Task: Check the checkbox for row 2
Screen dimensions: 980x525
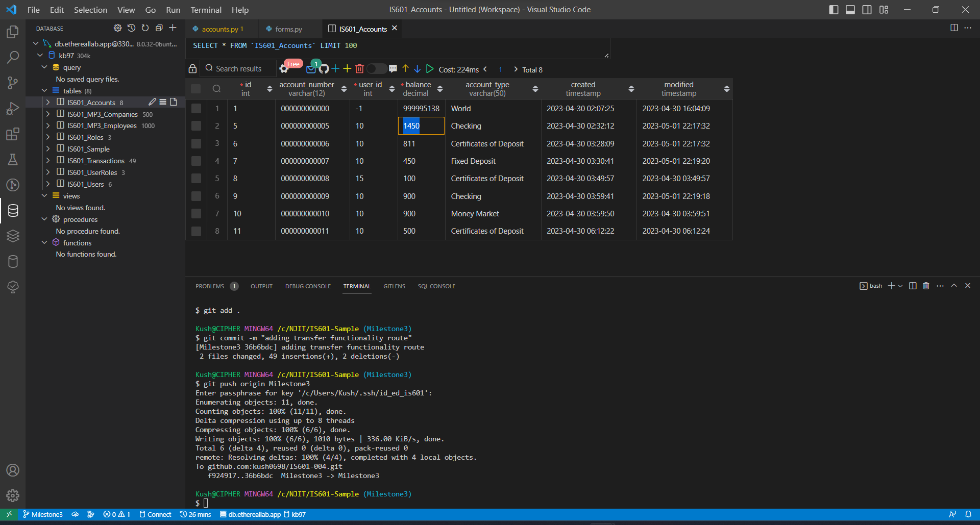Action: 197,126
